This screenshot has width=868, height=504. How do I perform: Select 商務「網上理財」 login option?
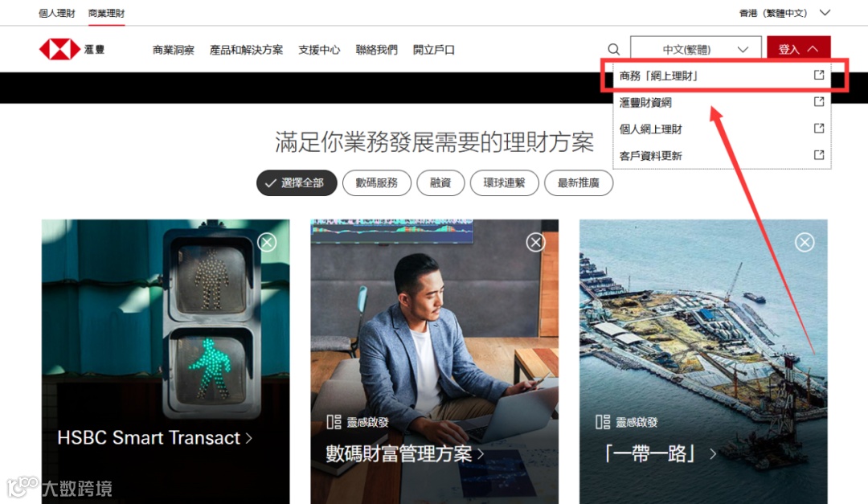[x=722, y=76]
